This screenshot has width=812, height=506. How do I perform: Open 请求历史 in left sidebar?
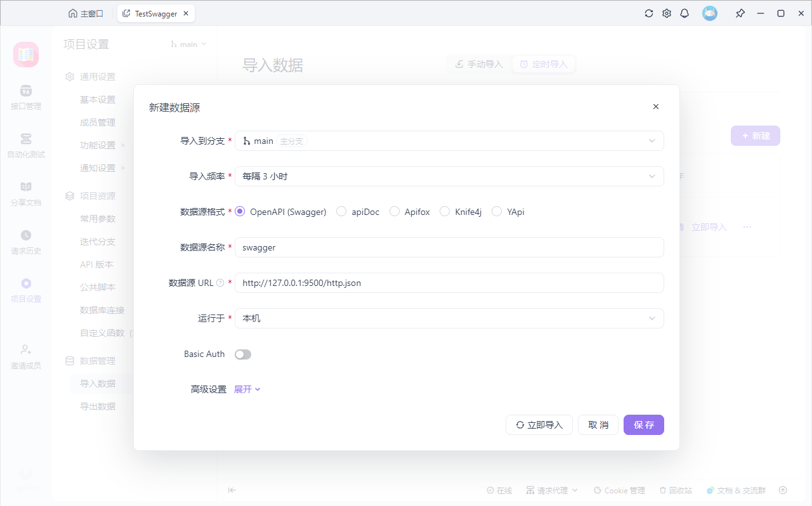pyautogui.click(x=26, y=242)
